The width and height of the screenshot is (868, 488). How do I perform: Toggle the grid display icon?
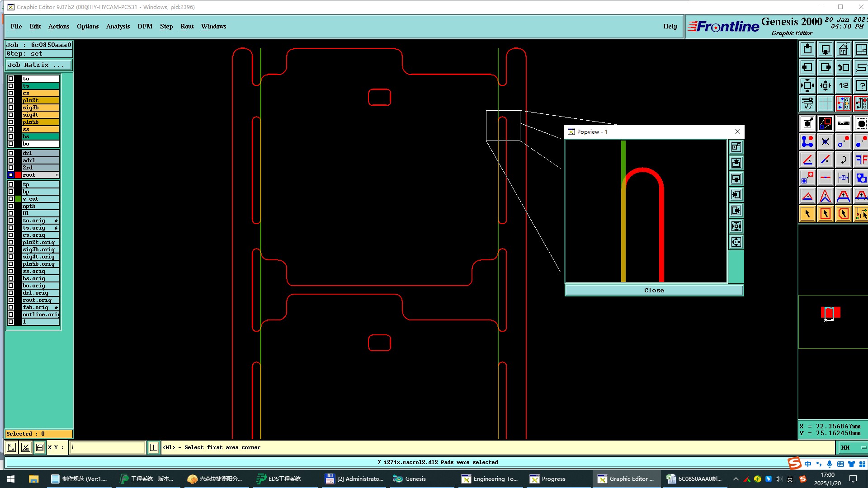(825, 103)
